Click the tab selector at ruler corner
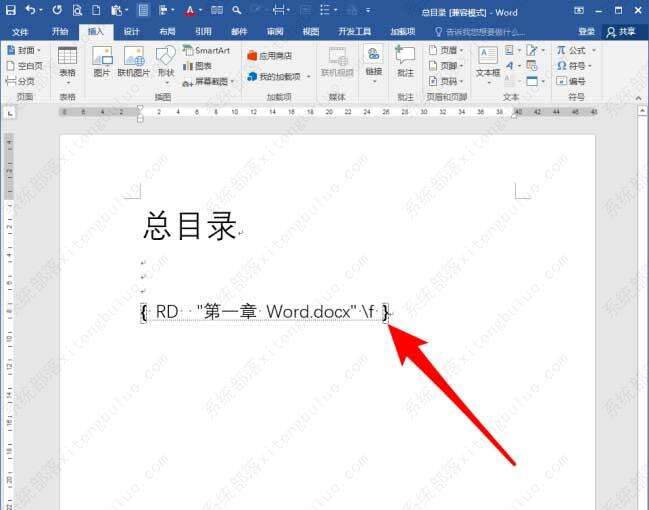This screenshot has width=649, height=510. (x=10, y=113)
